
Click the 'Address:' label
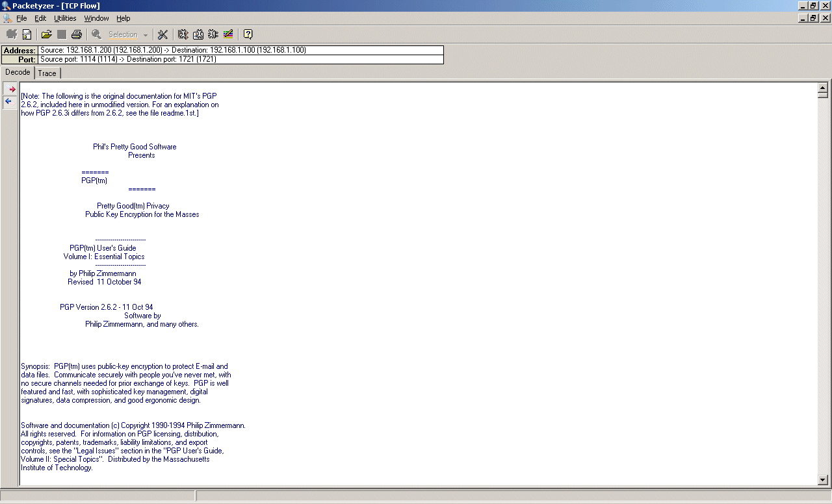point(19,51)
